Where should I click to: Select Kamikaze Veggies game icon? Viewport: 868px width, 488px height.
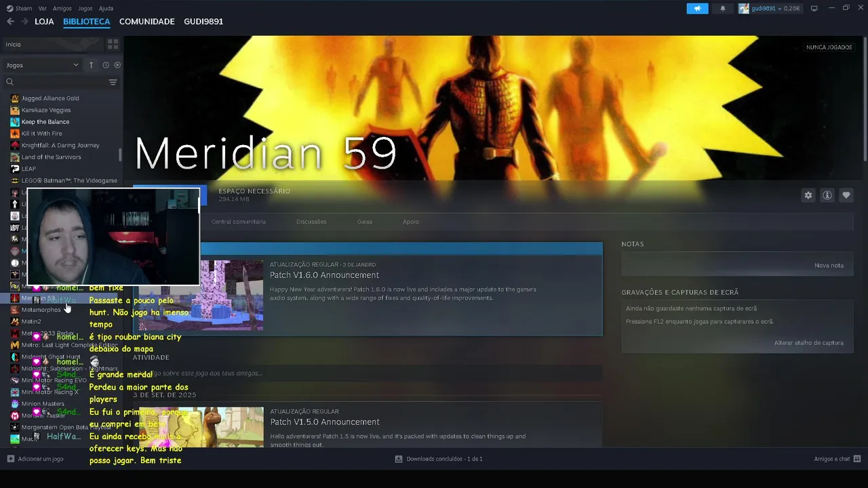coord(15,110)
